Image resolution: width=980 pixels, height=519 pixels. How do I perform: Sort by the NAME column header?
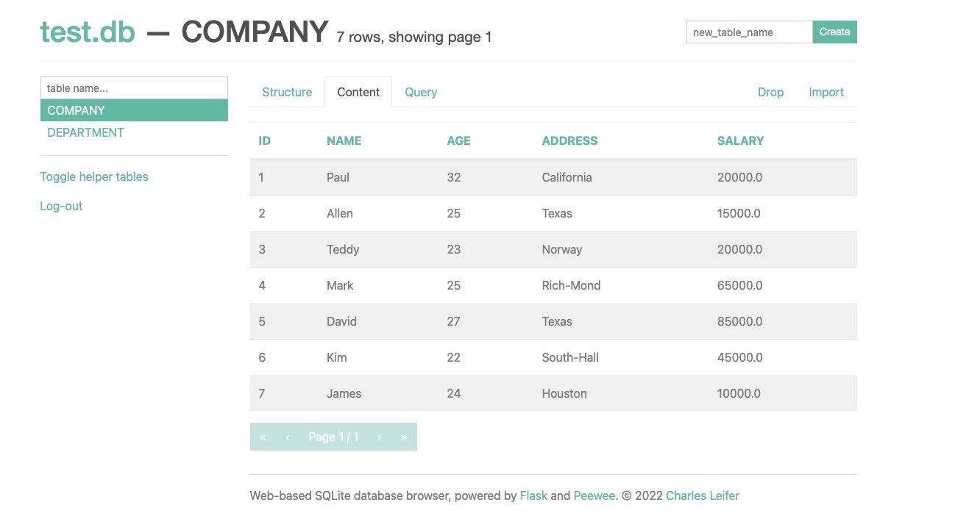344,140
